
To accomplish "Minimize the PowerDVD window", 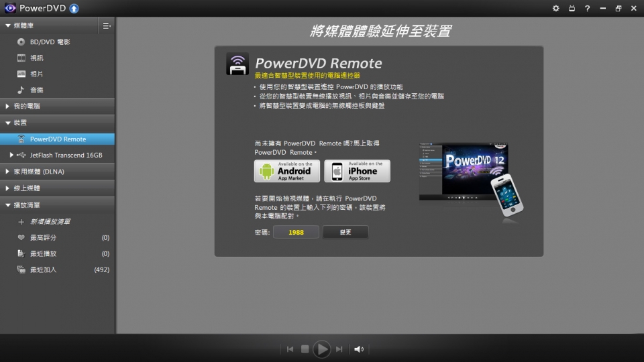I will click(x=603, y=8).
